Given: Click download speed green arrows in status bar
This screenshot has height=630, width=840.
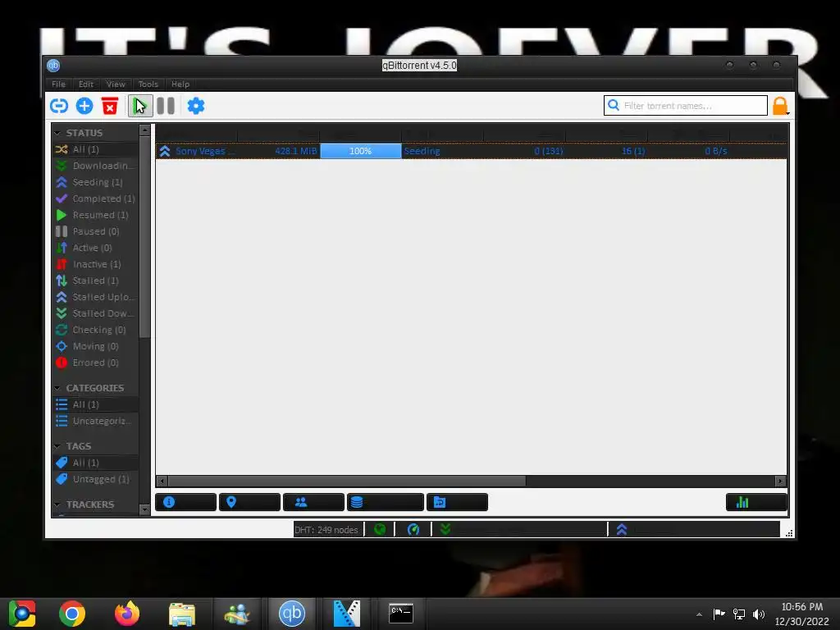Looking at the screenshot, I should point(445,529).
